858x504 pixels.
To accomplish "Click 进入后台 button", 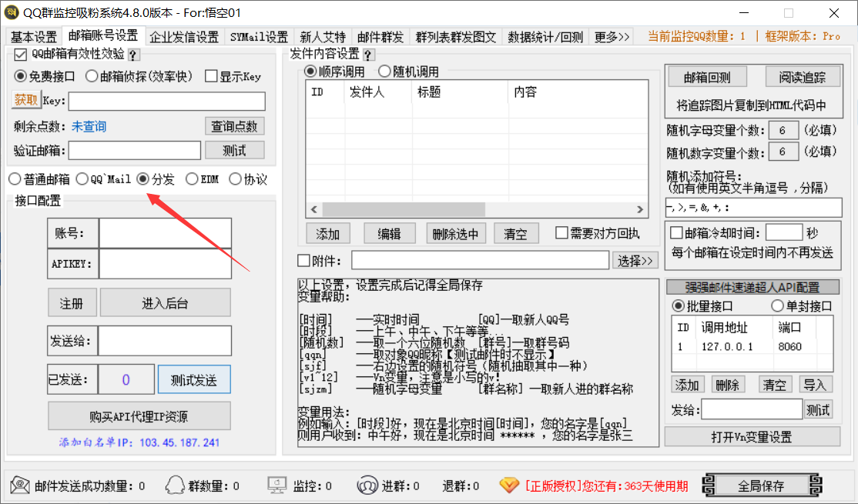I will 166,303.
